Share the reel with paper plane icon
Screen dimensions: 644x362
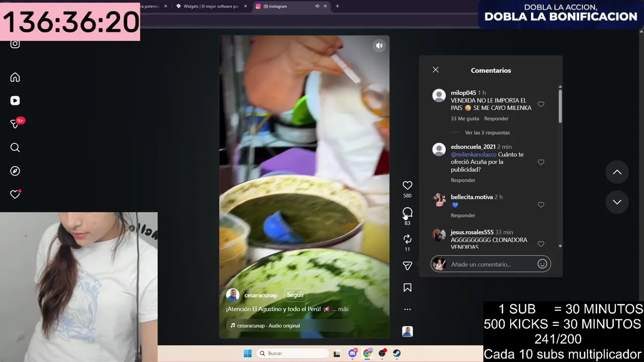408,265
